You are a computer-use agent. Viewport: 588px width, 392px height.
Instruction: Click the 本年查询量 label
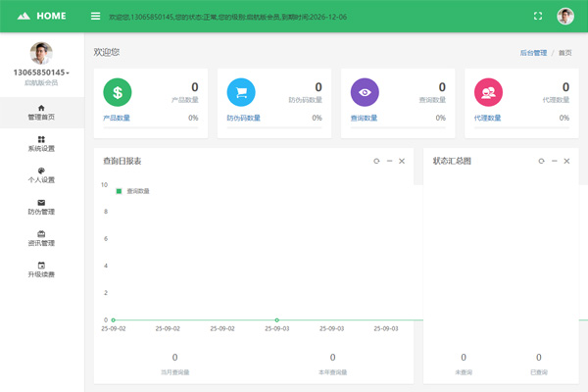pos(332,372)
